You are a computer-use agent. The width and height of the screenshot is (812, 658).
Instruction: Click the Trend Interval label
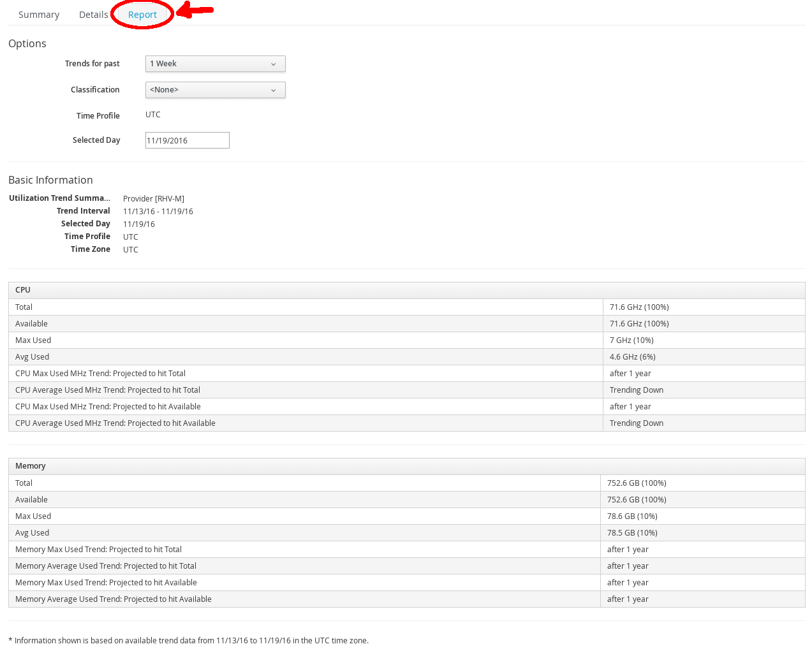[x=84, y=211]
